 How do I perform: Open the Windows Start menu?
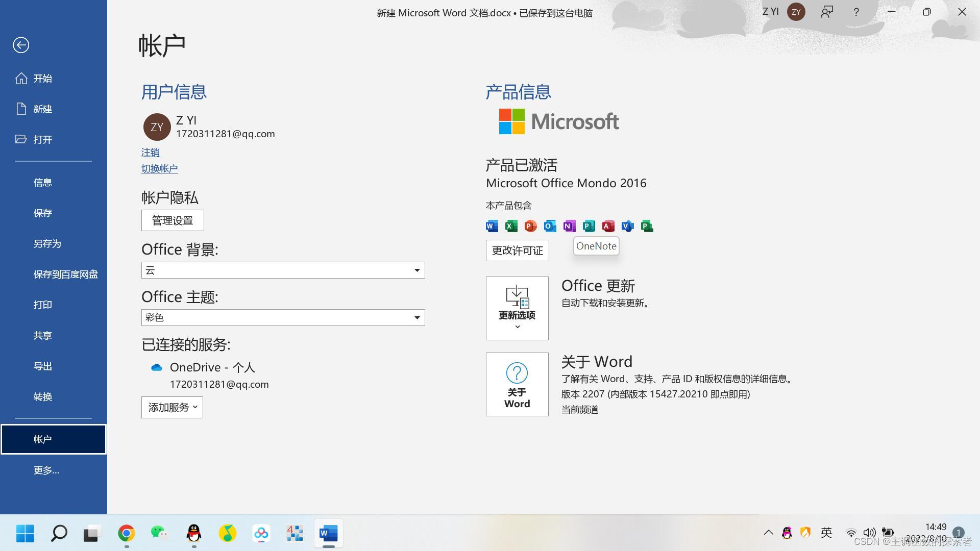[25, 534]
